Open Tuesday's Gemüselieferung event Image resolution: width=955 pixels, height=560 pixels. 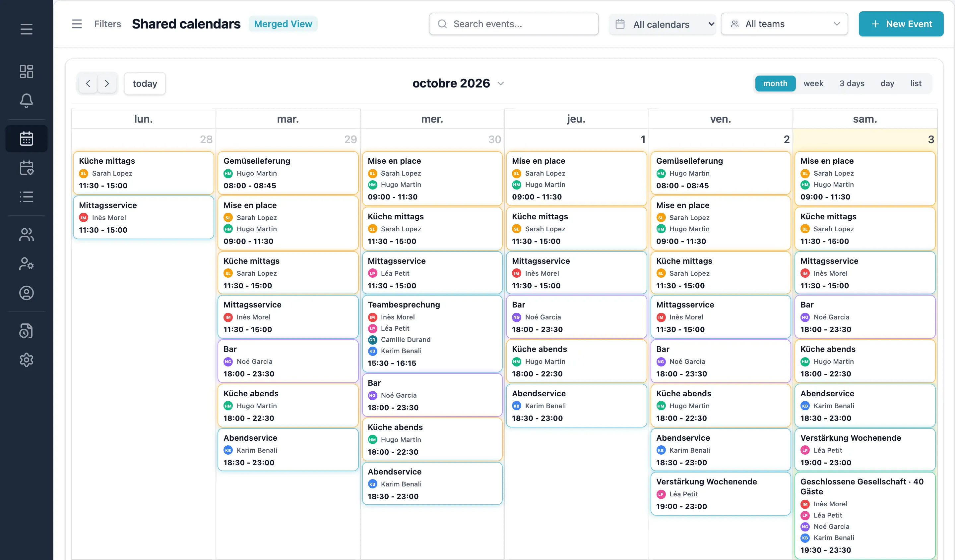pyautogui.click(x=287, y=173)
